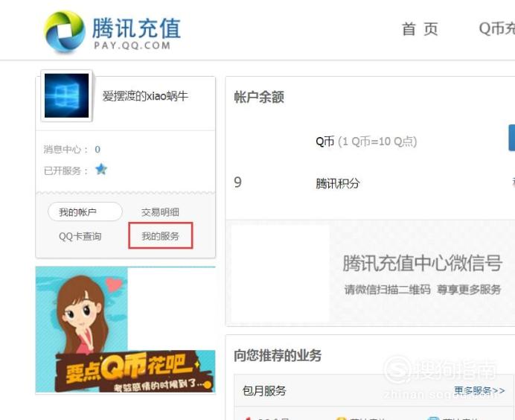
Task: Open the 交易明细 tab
Action: 160,212
